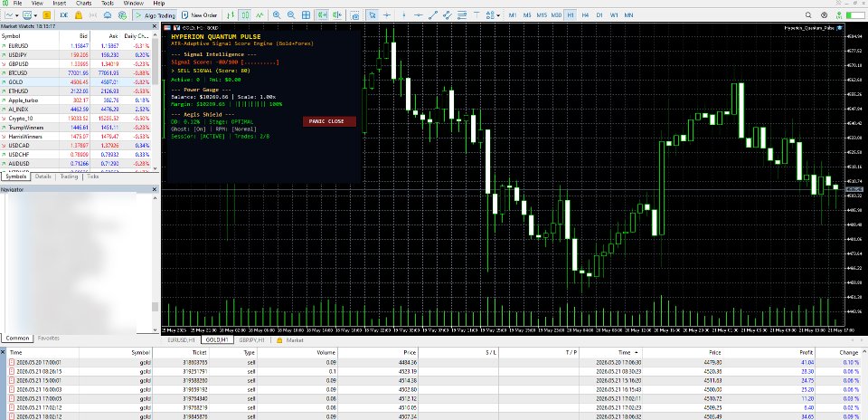The width and height of the screenshot is (868, 420).
Task: Click the Navigator vertical scrollbar thumb
Action: pyautogui.click(x=155, y=307)
